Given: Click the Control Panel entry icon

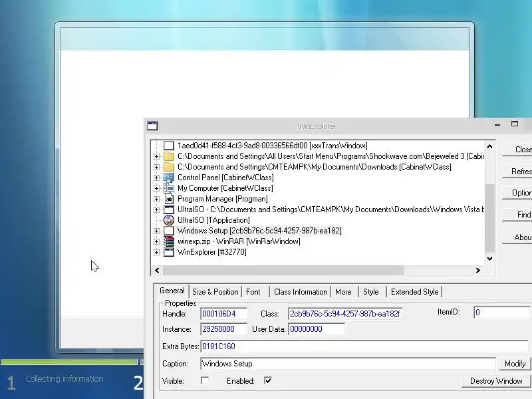Looking at the screenshot, I should pos(169,178).
